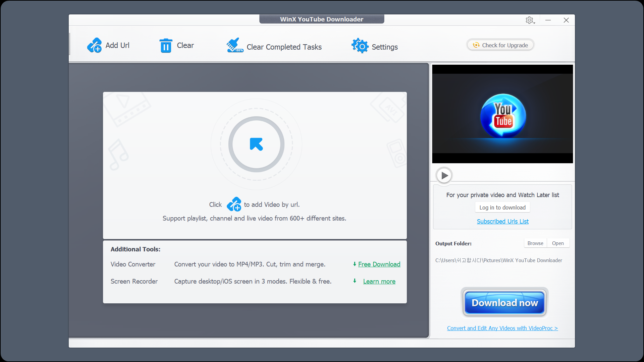This screenshot has width=644, height=362.
Task: Click the Clear trash icon
Action: click(x=166, y=45)
